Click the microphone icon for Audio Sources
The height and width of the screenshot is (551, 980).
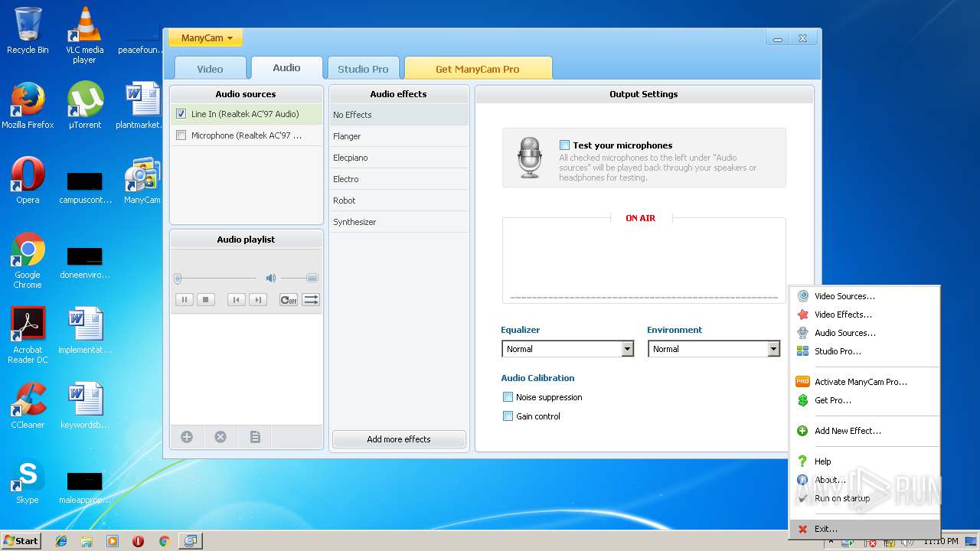point(802,333)
